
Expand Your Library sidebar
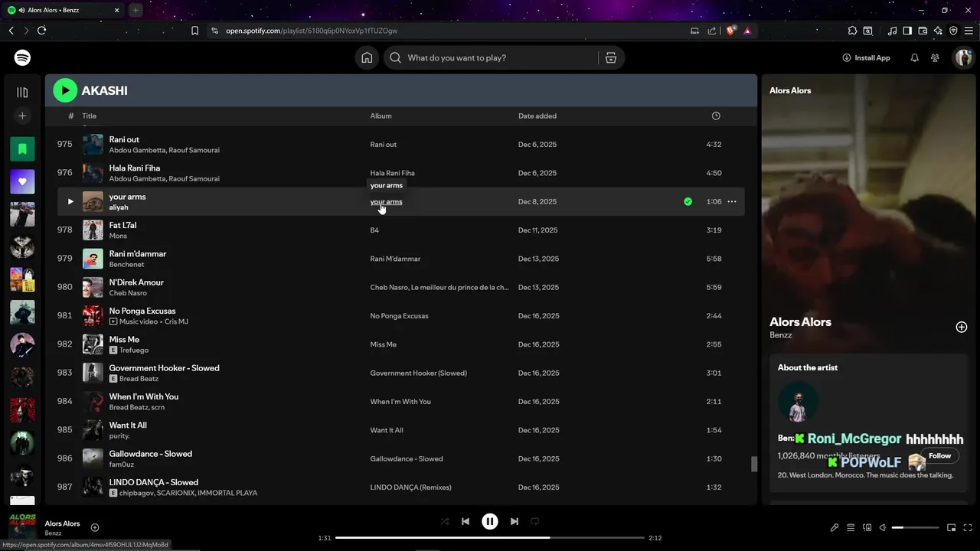pos(22,92)
